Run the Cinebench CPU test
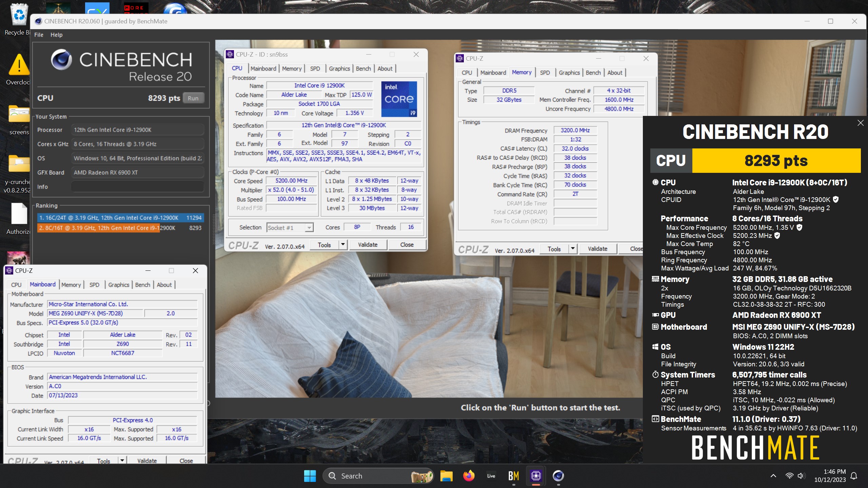Screen dimensions: 868x488 point(193,98)
